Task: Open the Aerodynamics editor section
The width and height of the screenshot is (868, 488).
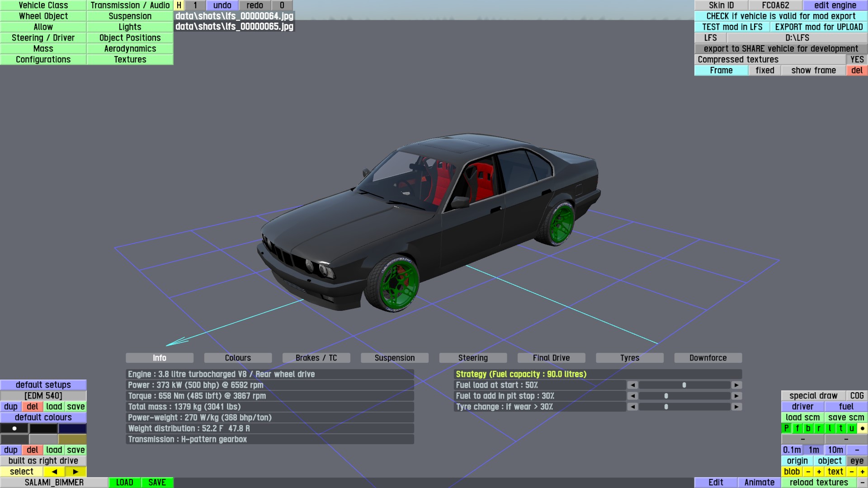Action: click(130, 48)
